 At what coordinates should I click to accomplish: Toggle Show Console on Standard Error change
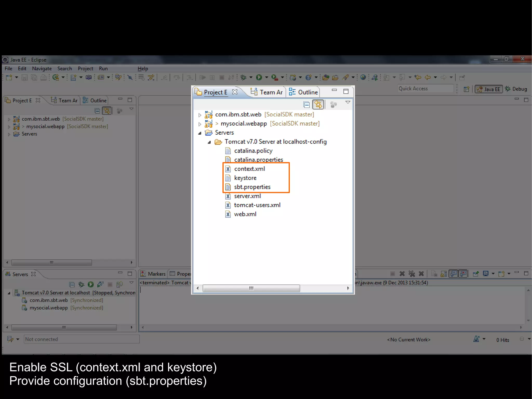click(463, 274)
